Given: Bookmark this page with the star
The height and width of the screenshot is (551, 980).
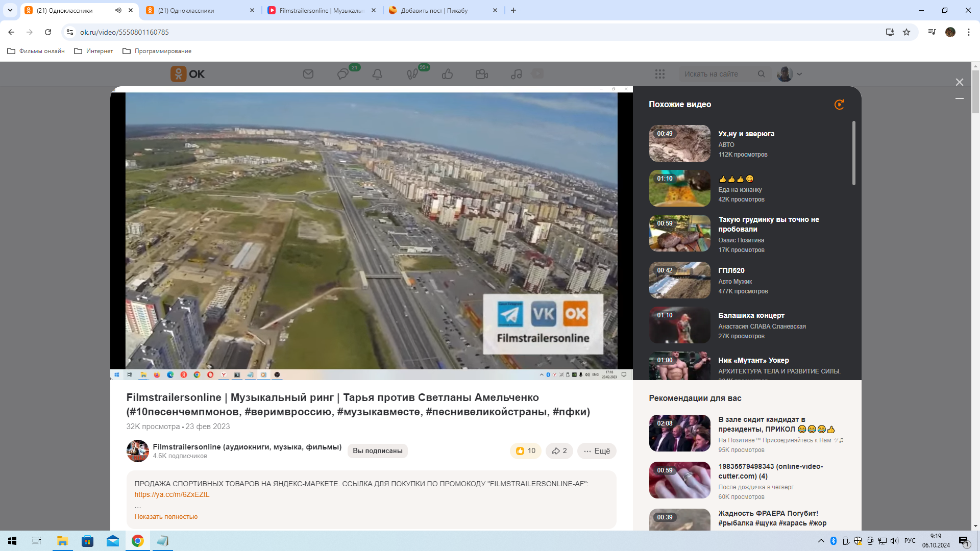Looking at the screenshot, I should [906, 32].
